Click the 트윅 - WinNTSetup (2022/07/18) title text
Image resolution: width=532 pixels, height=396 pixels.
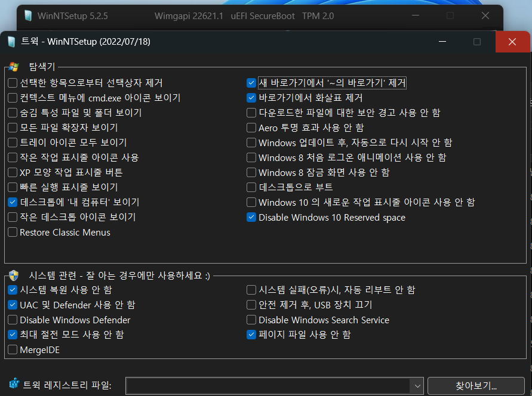[85, 42]
